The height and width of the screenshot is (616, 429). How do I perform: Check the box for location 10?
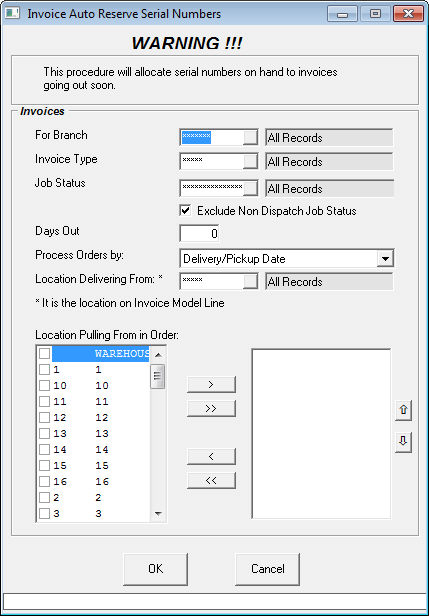click(x=44, y=385)
